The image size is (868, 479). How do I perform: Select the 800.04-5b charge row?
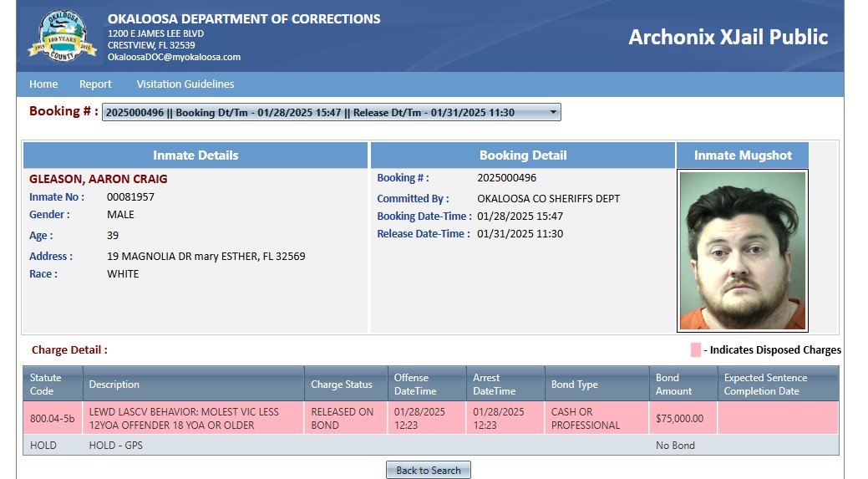[x=431, y=418]
